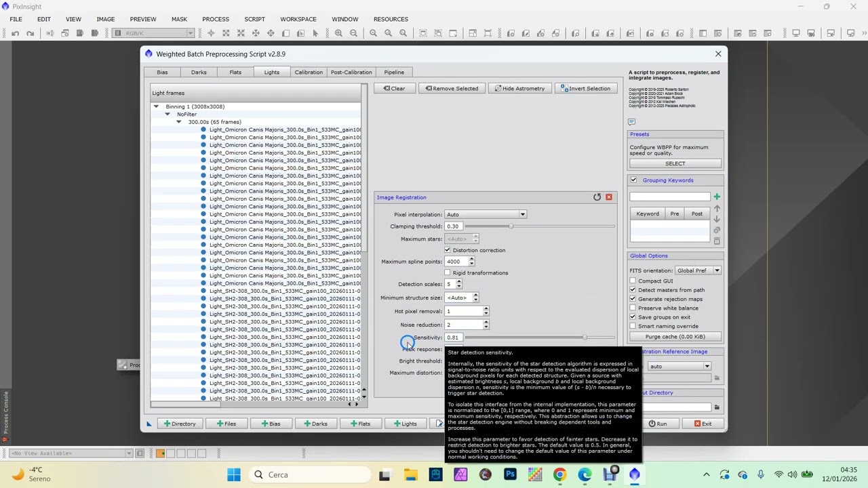This screenshot has height=488, width=868.
Task: Open the Pixel interpolation dropdown
Action: 486,214
